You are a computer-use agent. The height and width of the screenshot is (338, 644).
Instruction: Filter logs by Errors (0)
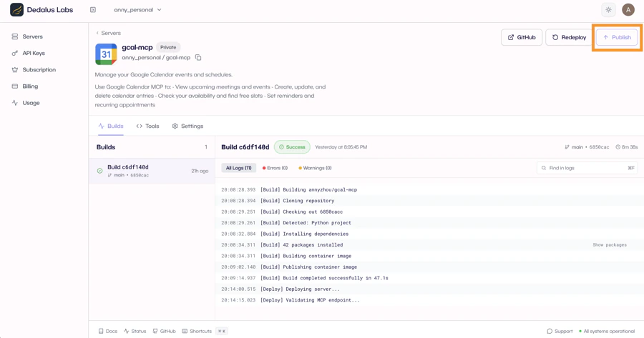275,168
